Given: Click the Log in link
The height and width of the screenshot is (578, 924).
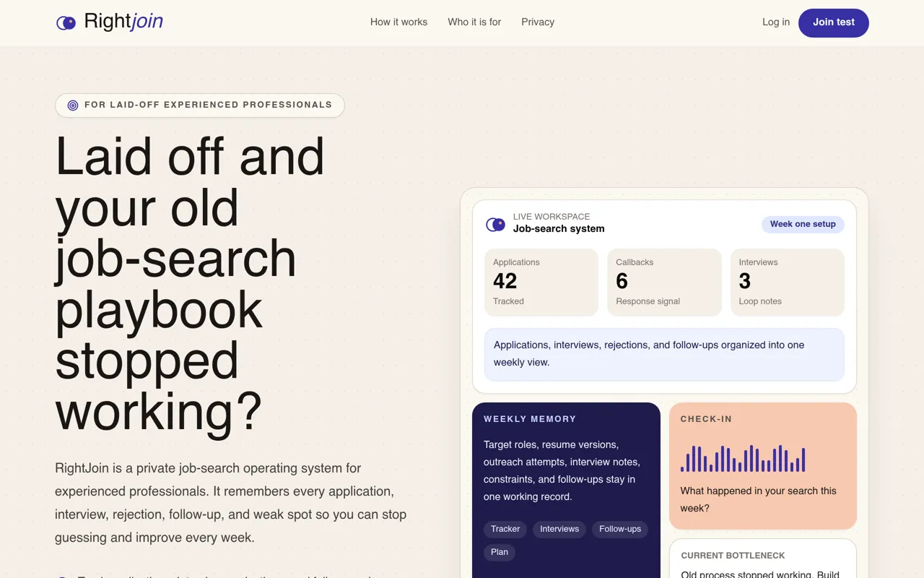Looking at the screenshot, I should point(776,22).
